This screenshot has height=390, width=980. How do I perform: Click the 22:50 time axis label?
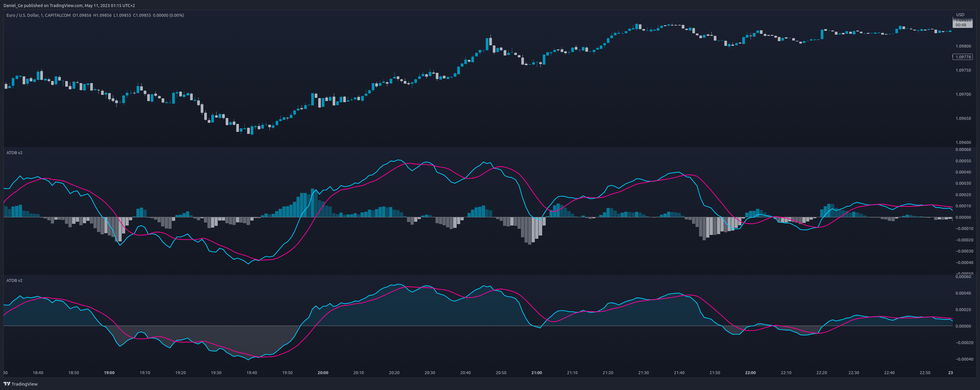point(925,373)
